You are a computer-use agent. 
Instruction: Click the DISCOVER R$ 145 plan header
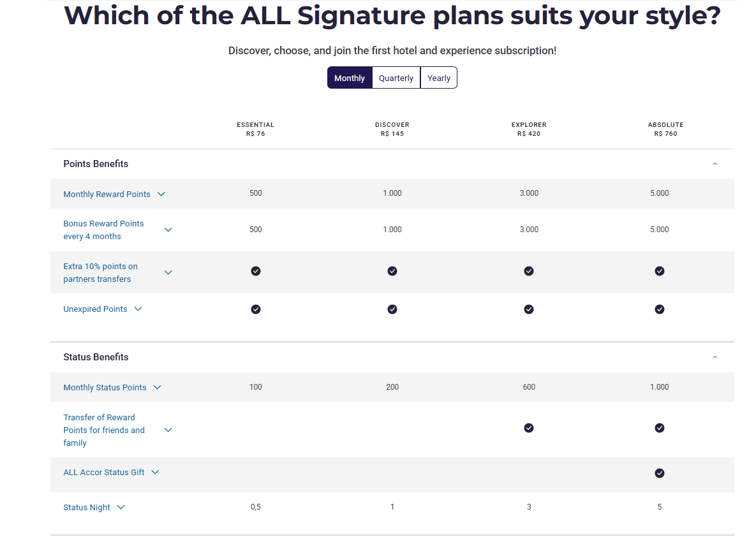392,129
